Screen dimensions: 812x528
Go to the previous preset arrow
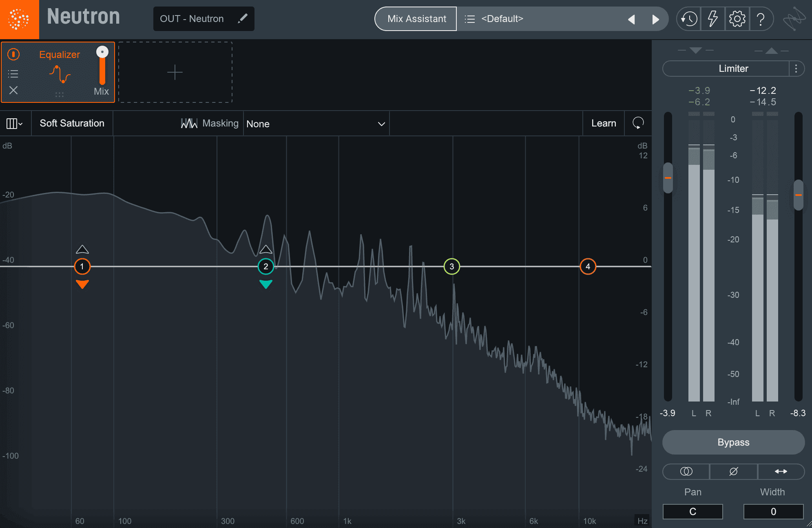[x=632, y=19]
